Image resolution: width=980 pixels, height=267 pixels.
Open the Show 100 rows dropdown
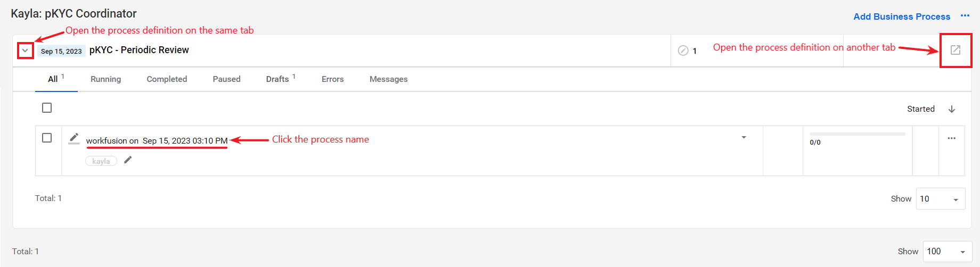pos(948,252)
